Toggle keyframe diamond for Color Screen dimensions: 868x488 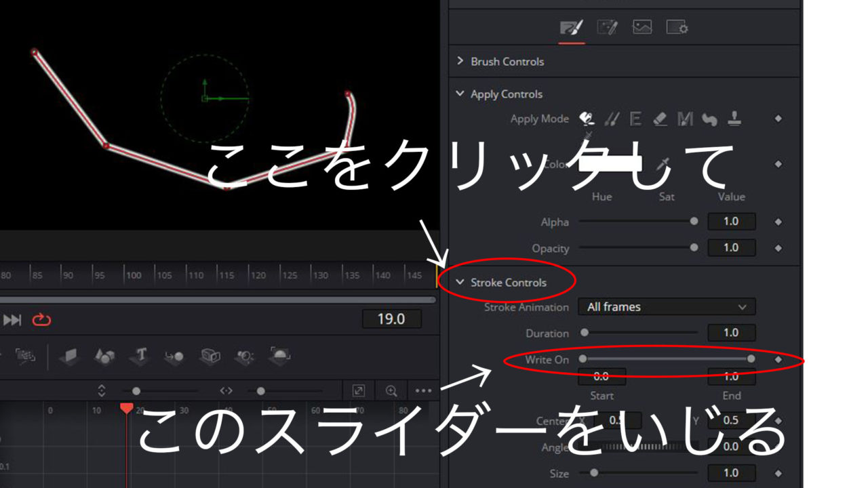778,164
